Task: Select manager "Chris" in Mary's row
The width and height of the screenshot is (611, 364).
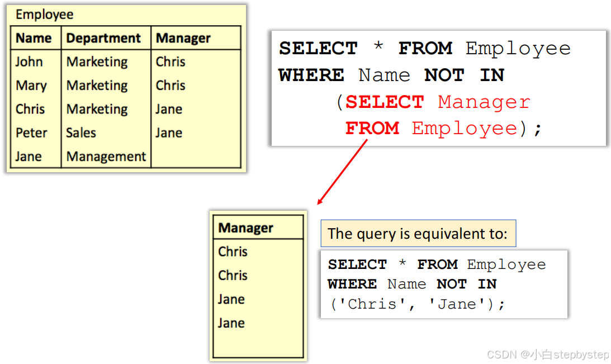Action: (170, 86)
